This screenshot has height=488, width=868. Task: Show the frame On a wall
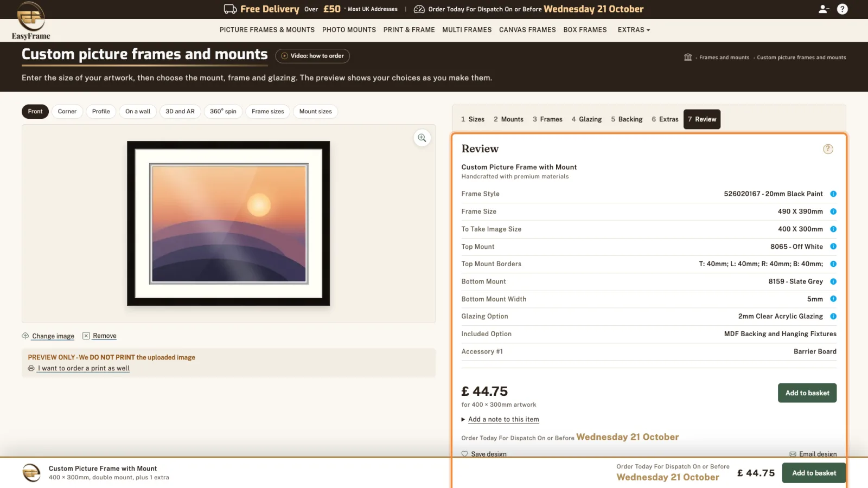tap(138, 112)
